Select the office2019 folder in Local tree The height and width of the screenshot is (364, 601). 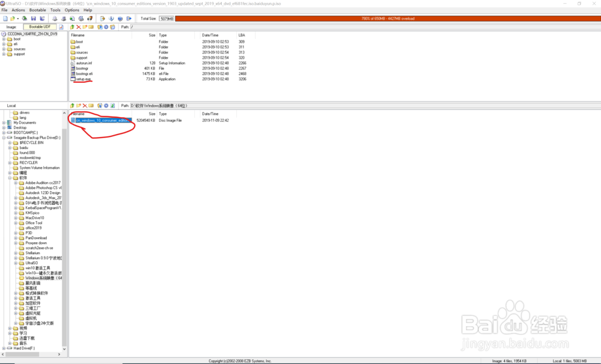pyautogui.click(x=33, y=228)
